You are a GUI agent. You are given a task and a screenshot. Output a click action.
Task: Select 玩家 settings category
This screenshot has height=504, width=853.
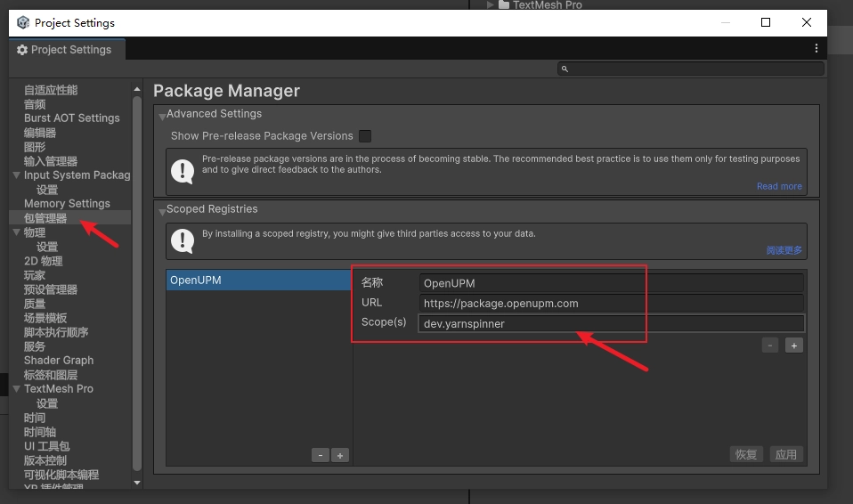(35, 275)
